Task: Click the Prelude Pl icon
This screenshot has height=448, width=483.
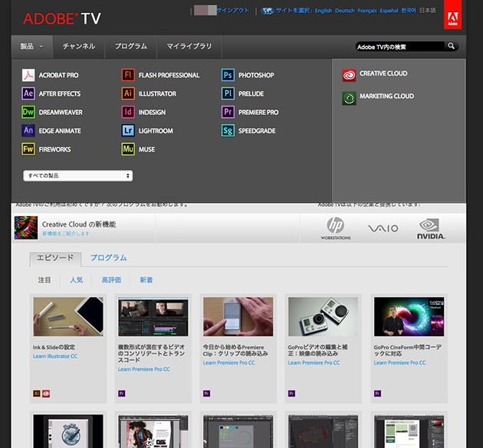Action: 228,93
